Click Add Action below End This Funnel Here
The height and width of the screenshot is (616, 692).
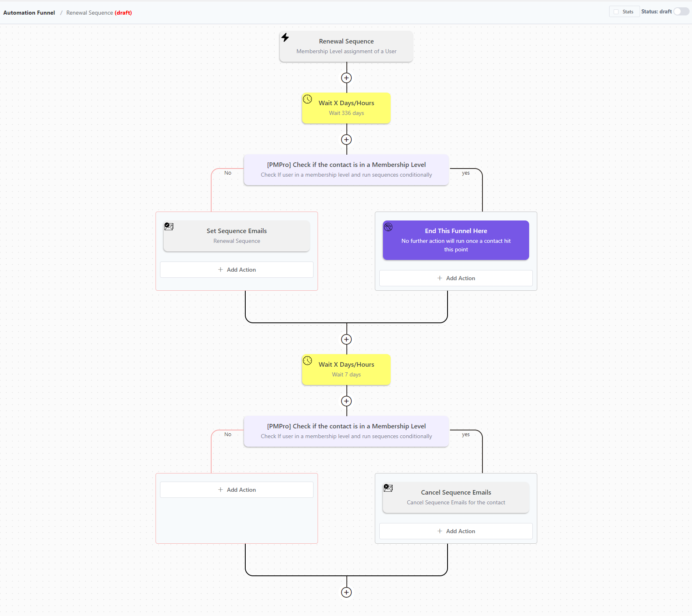(x=455, y=278)
